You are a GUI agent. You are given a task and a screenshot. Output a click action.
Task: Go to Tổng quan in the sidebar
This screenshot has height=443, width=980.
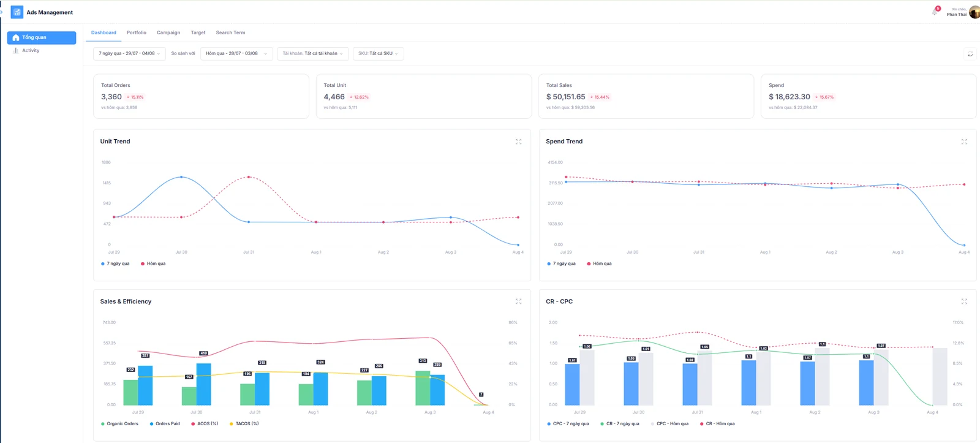tap(42, 37)
